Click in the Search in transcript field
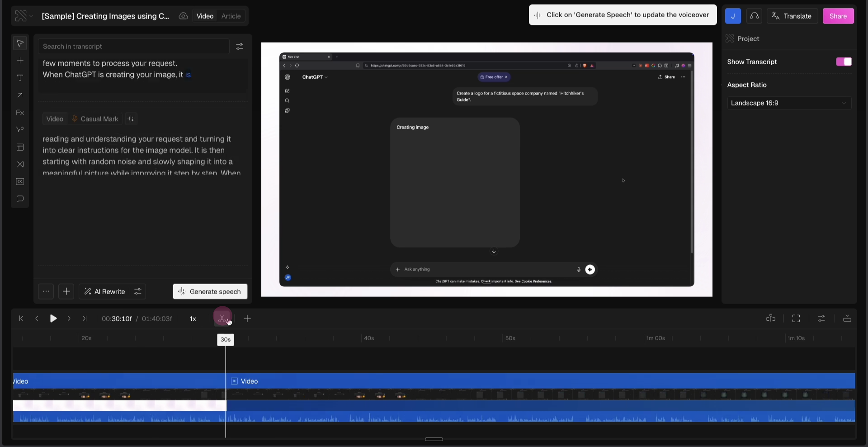The height and width of the screenshot is (447, 868). [x=134, y=47]
